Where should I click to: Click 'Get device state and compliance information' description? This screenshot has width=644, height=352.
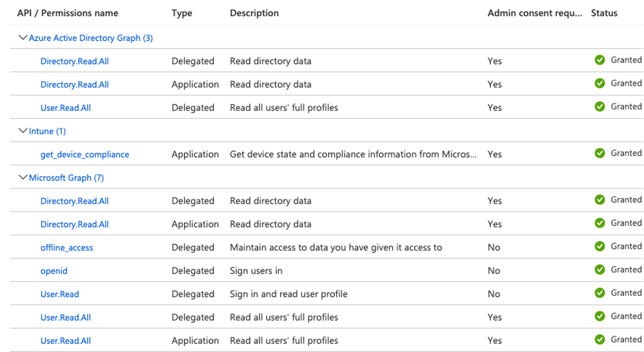click(x=353, y=154)
